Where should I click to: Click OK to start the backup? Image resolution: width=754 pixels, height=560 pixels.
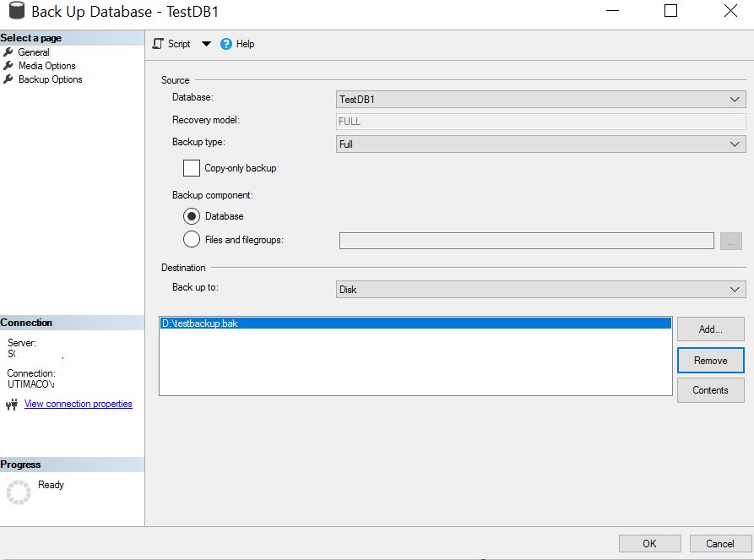[x=649, y=544]
